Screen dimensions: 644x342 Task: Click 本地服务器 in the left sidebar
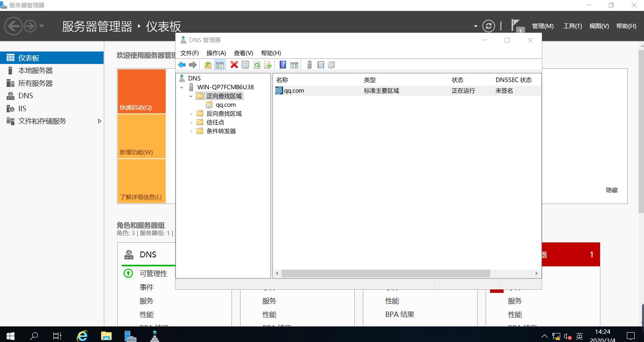pos(35,71)
